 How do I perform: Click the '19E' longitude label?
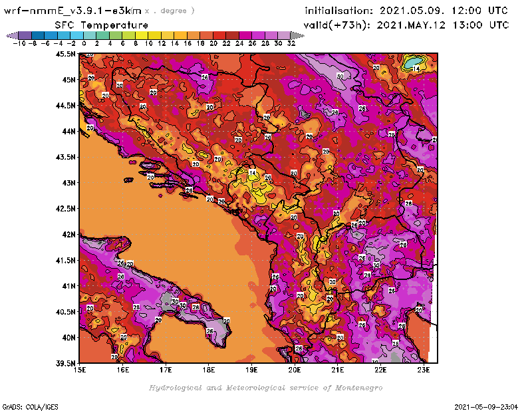point(251,370)
